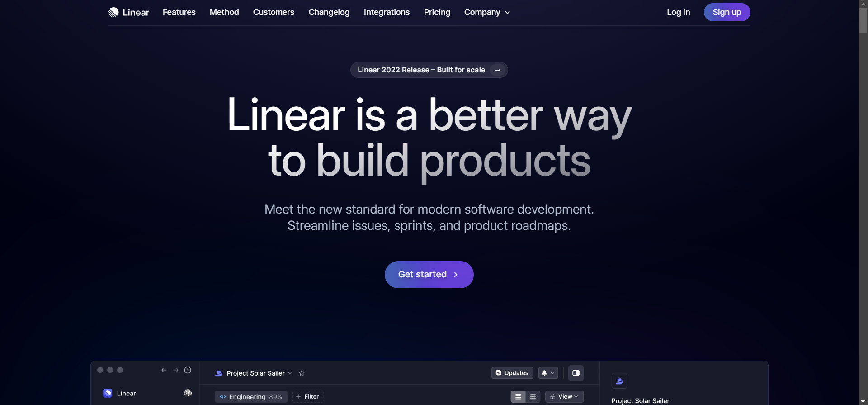Add a Filter

[x=308, y=397]
